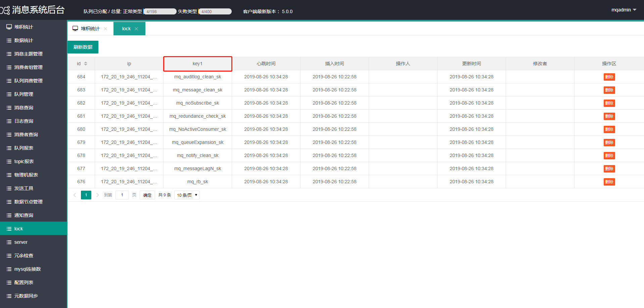Click the 插入时间 column header
This screenshot has height=308, width=644.
(335, 64)
